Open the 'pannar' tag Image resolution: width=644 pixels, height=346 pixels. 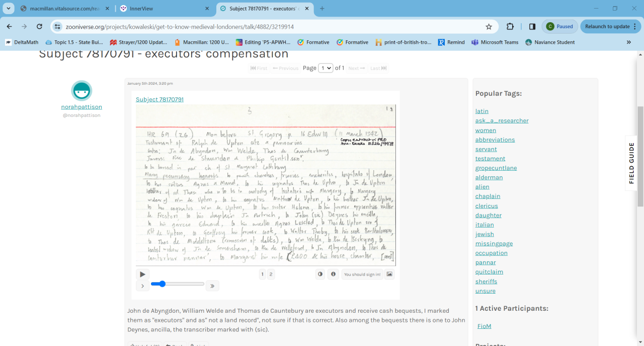(486, 262)
